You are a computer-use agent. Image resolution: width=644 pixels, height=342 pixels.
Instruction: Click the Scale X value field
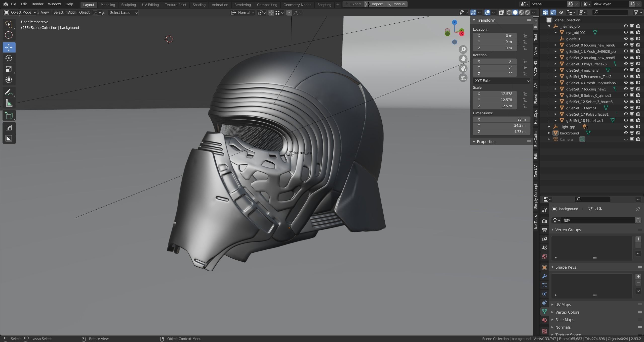(x=495, y=94)
